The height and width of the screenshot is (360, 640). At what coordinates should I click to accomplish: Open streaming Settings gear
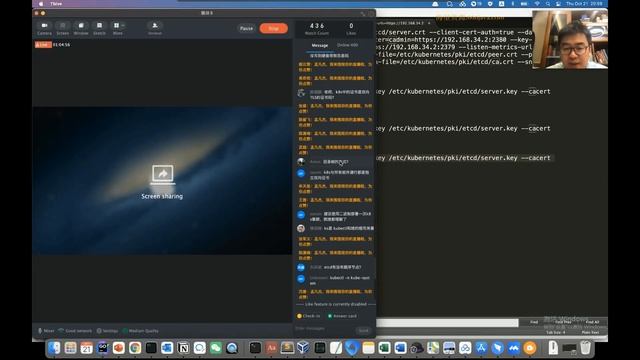(x=107, y=331)
